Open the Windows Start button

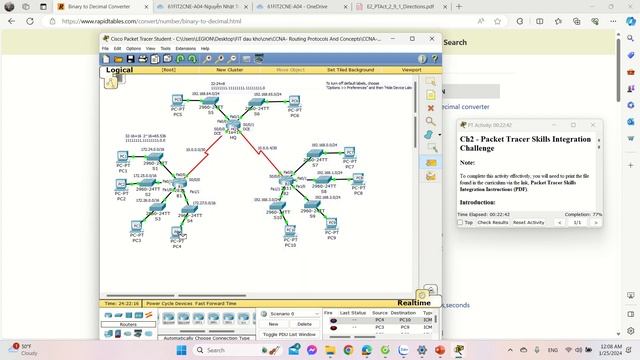[181, 350]
